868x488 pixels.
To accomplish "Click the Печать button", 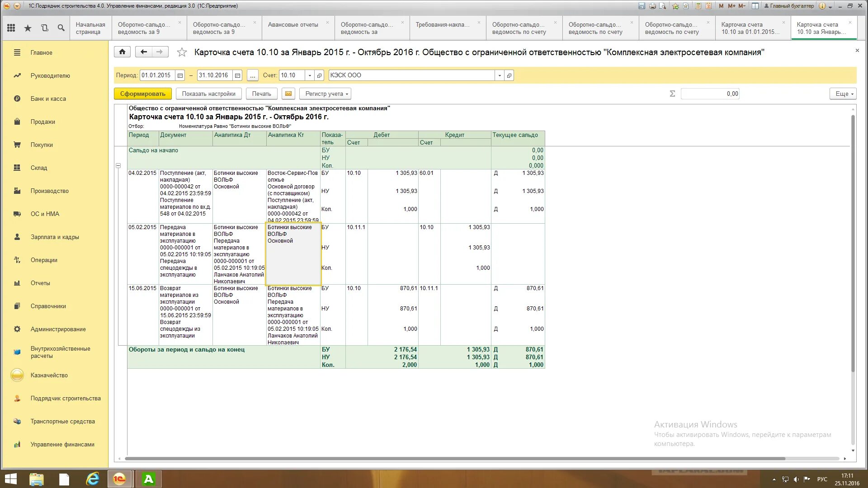I will [261, 94].
